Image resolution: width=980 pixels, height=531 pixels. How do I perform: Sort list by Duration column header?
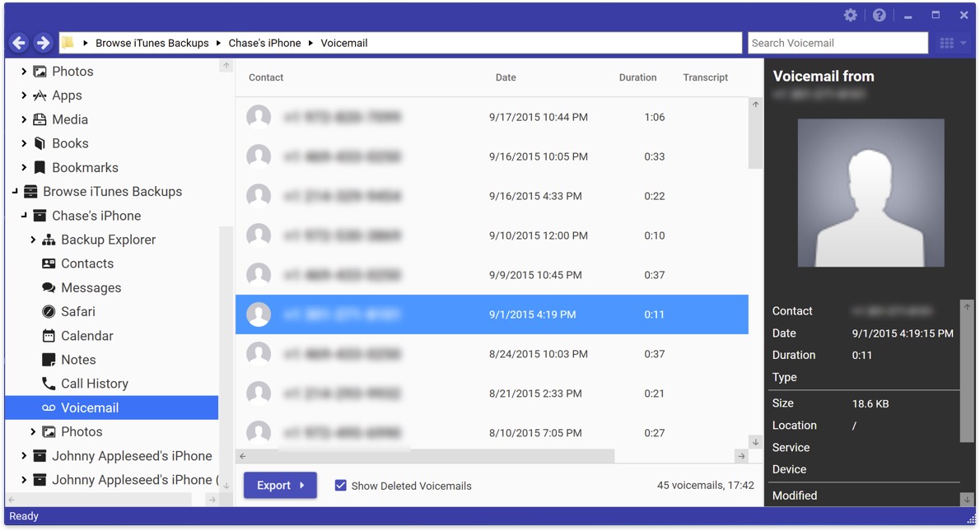[637, 77]
